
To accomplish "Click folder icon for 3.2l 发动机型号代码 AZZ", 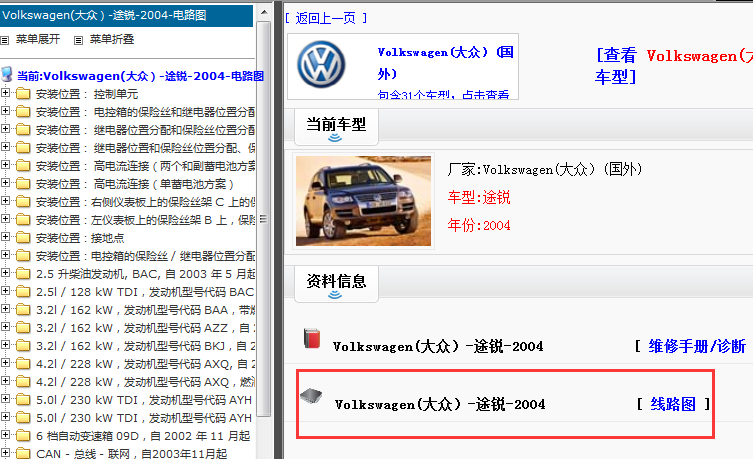I will (23, 328).
